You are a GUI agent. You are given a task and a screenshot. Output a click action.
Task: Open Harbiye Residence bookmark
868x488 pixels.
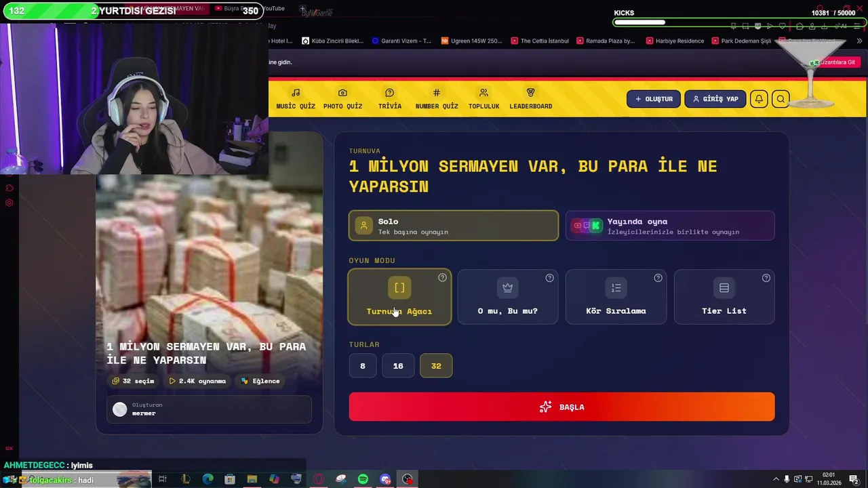coord(675,41)
